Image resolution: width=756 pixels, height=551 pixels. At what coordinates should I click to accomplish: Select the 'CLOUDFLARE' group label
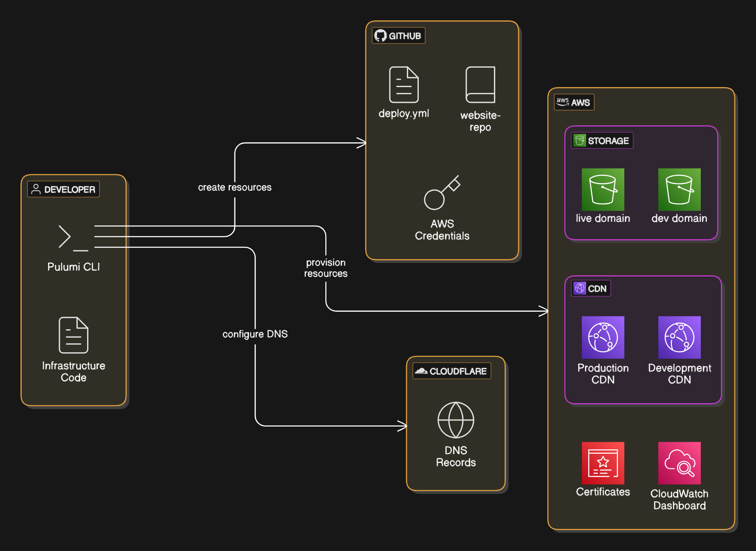pos(458,371)
